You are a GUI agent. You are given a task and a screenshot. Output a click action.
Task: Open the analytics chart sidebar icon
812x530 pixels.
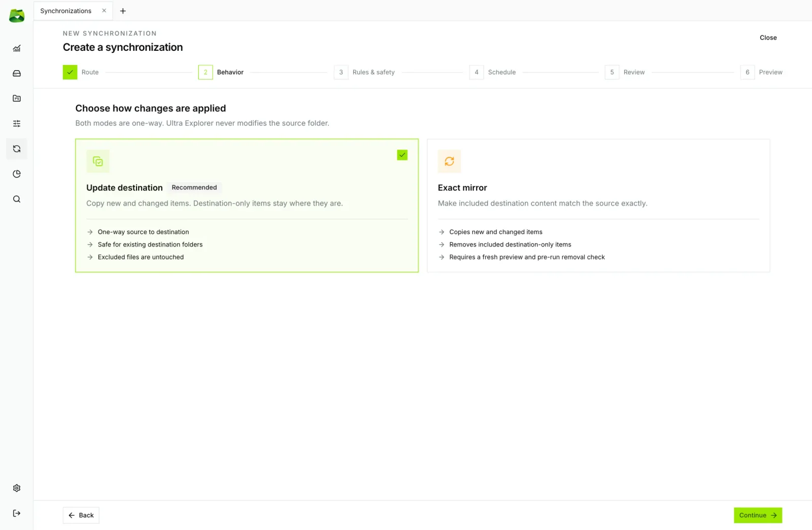tap(17, 48)
